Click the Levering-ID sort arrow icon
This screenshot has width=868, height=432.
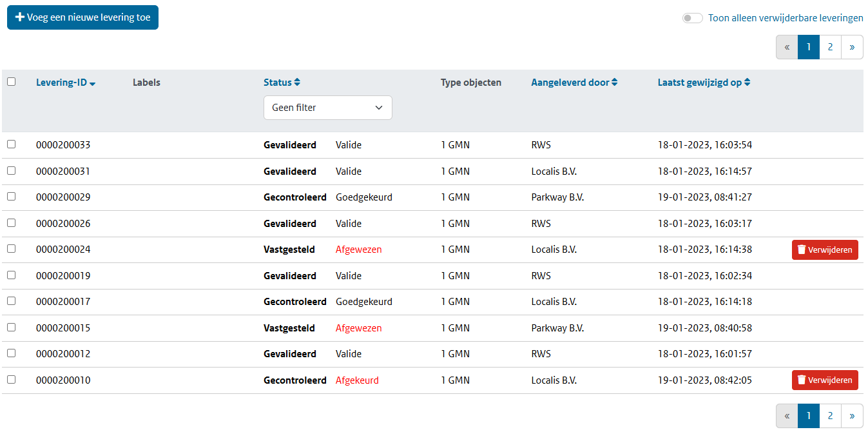[93, 83]
